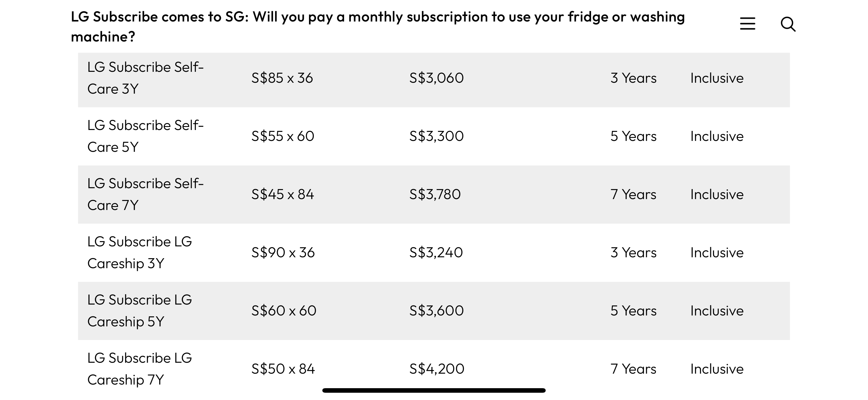
Task: Select LG Subscribe LG Careship 7Y cell
Action: point(140,369)
